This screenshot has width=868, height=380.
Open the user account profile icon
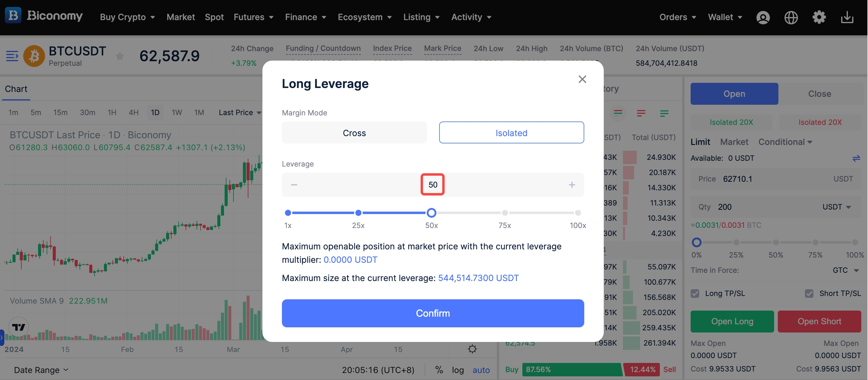(x=763, y=17)
